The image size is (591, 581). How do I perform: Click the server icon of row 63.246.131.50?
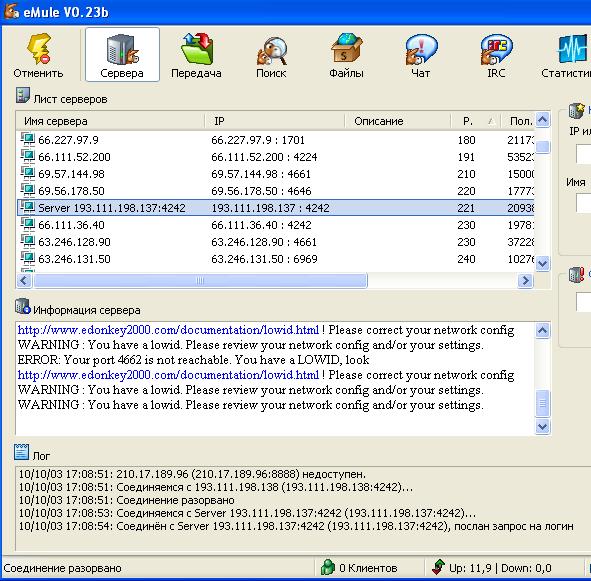tap(28, 259)
